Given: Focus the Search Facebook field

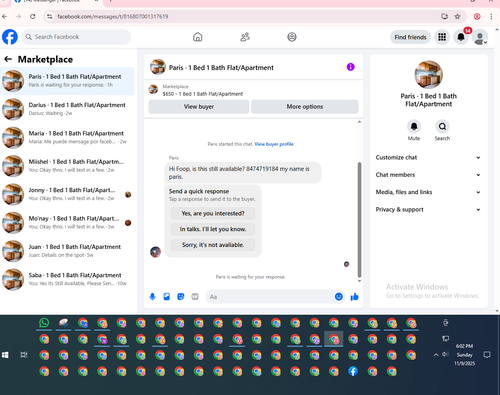Looking at the screenshot, I should pos(76,37).
